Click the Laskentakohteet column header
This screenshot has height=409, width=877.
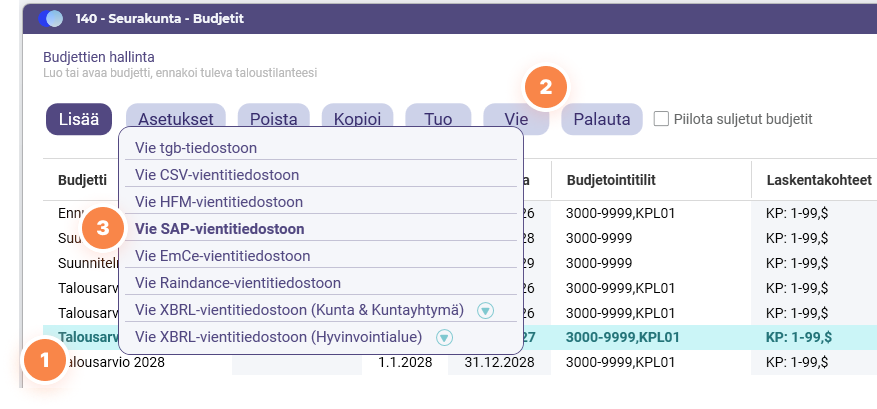tap(819, 180)
